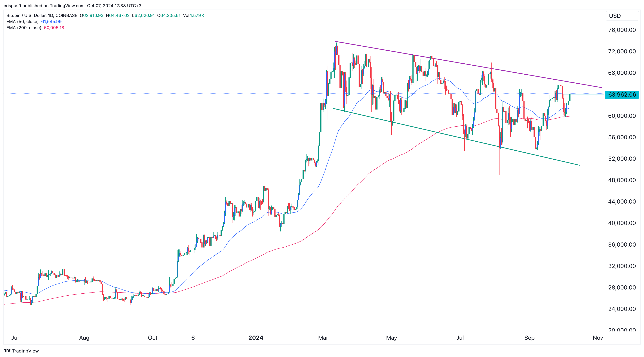Click the 61,545.99 EMA 50 value
Viewport: 644px width, 357px height.
(51, 21)
